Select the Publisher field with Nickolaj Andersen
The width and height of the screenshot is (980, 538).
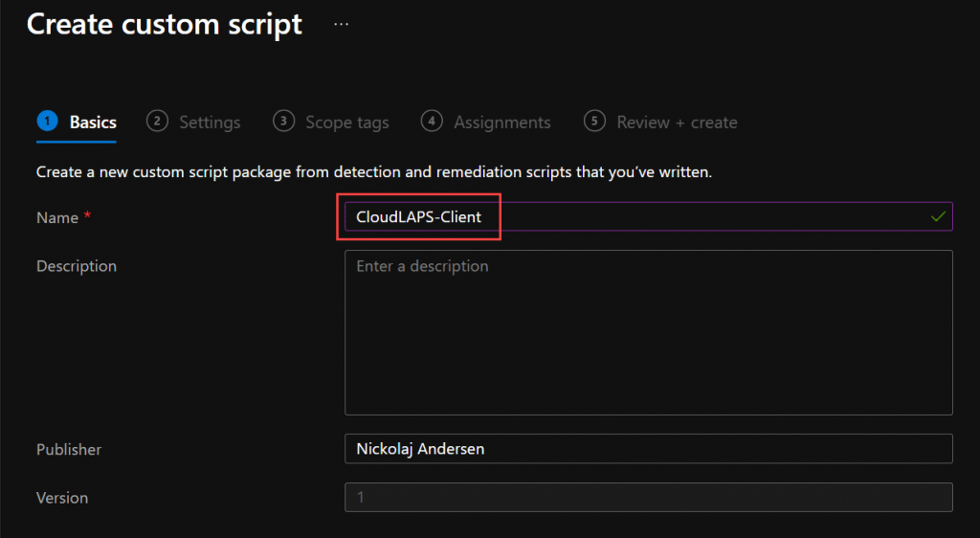pos(648,449)
